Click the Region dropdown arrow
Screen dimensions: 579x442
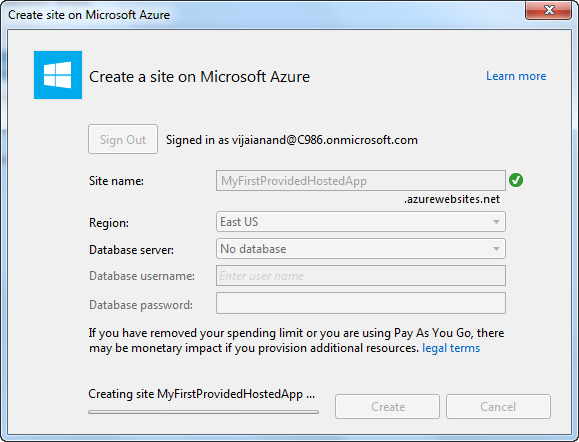(496, 222)
